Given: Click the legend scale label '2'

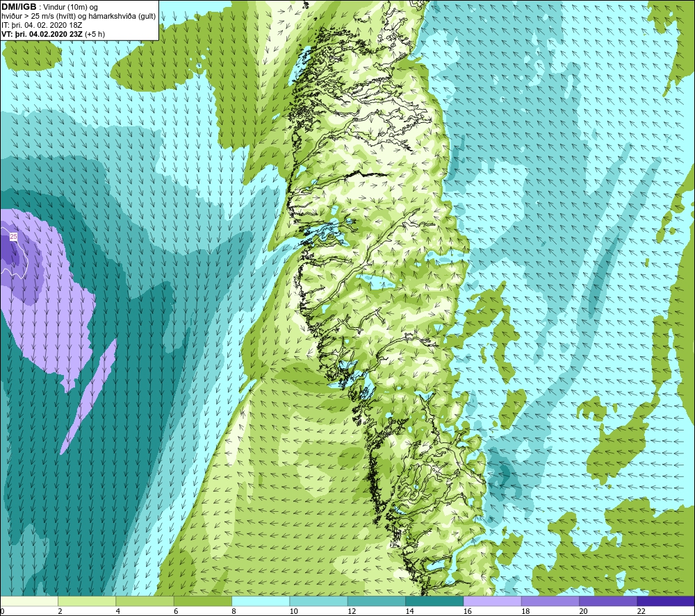Looking at the screenshot, I should tap(60, 611).
